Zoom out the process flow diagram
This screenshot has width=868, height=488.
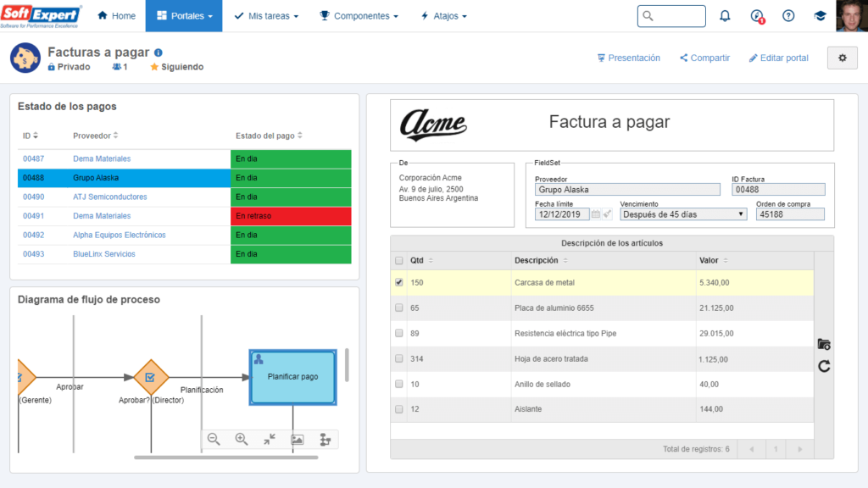click(x=214, y=439)
